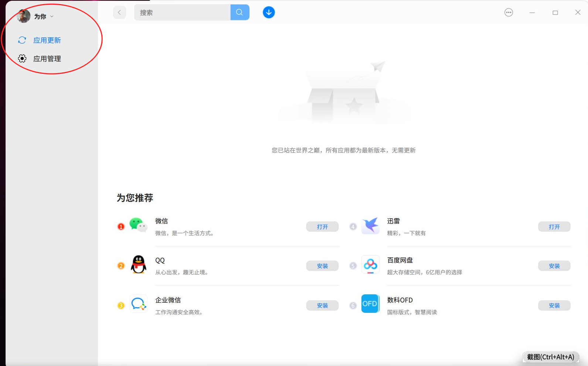Click the refresh icon beside 应用更新
This screenshot has height=366, width=588.
22,40
